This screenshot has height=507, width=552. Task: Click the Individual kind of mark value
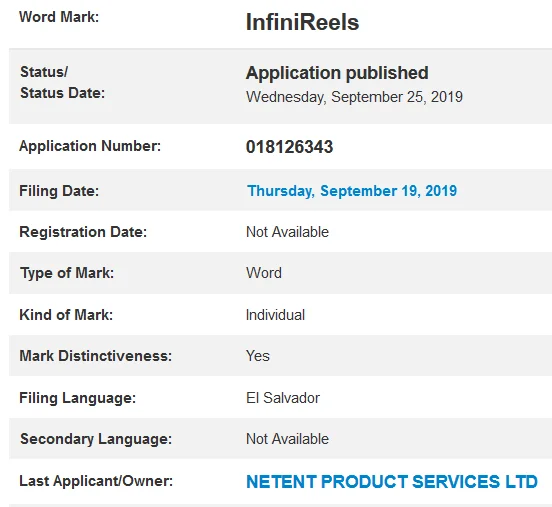coord(275,315)
